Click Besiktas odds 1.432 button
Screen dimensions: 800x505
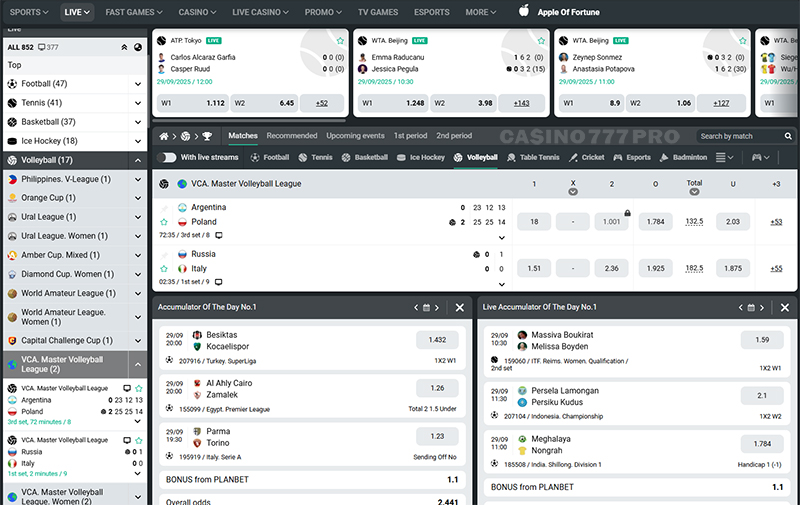point(437,340)
